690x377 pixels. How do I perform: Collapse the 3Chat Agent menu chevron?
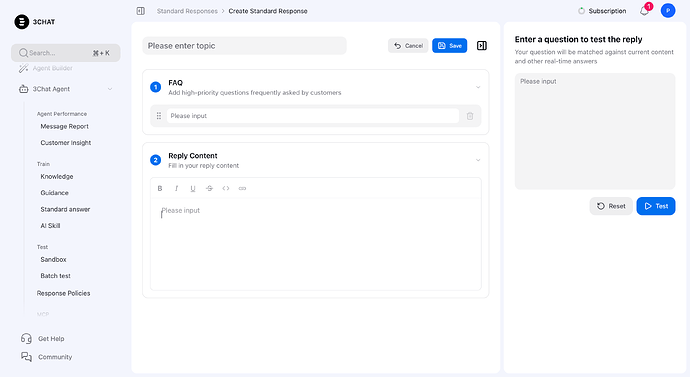click(110, 89)
